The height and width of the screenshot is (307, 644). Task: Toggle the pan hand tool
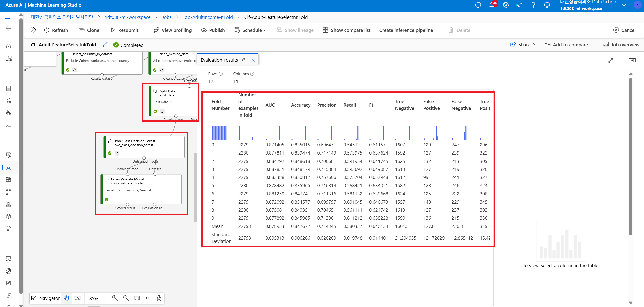tap(67, 298)
